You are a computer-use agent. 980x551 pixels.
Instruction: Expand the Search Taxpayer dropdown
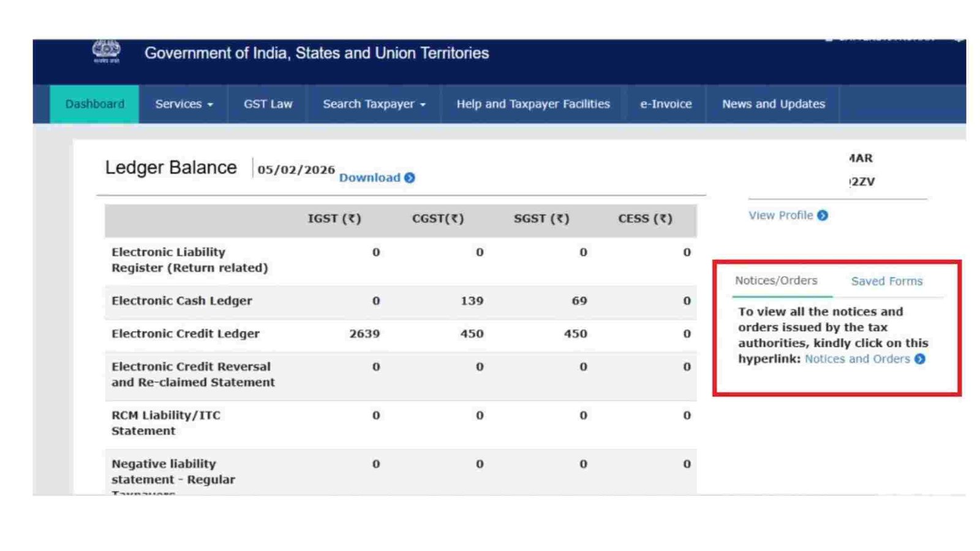click(x=374, y=104)
